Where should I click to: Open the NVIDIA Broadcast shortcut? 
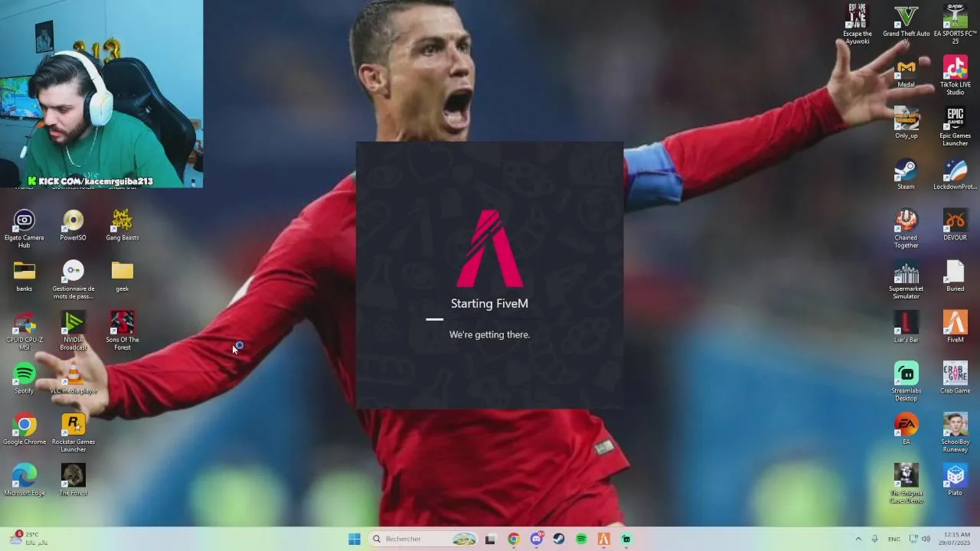click(73, 331)
